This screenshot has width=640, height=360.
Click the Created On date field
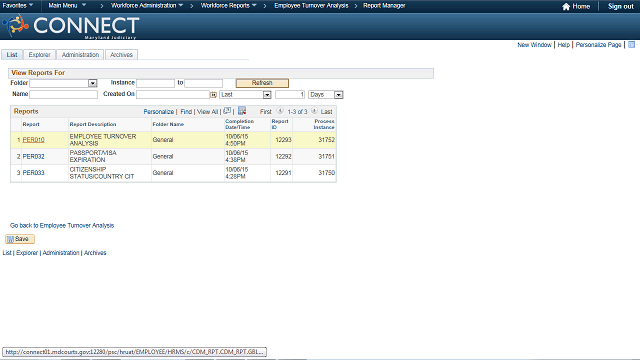[173, 94]
